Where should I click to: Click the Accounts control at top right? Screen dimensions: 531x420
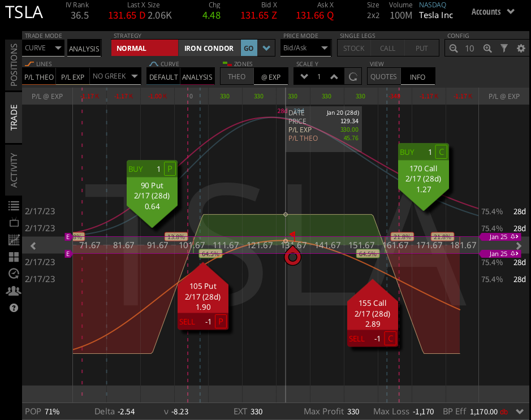click(x=492, y=11)
